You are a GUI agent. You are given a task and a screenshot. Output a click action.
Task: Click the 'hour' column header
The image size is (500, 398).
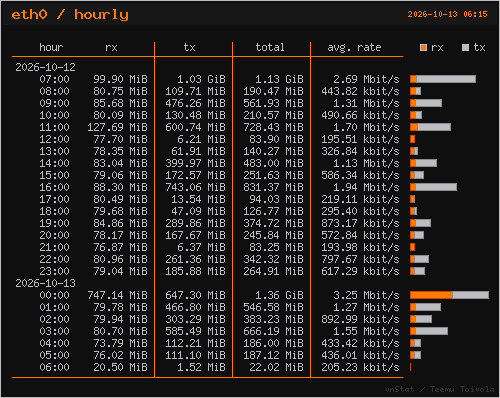(51, 47)
